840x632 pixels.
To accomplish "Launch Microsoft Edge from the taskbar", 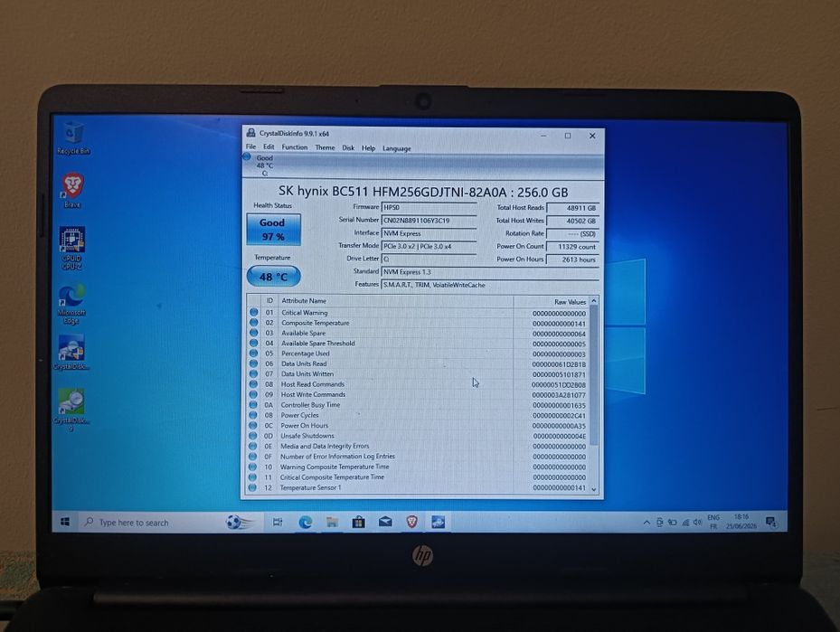I will click(305, 522).
